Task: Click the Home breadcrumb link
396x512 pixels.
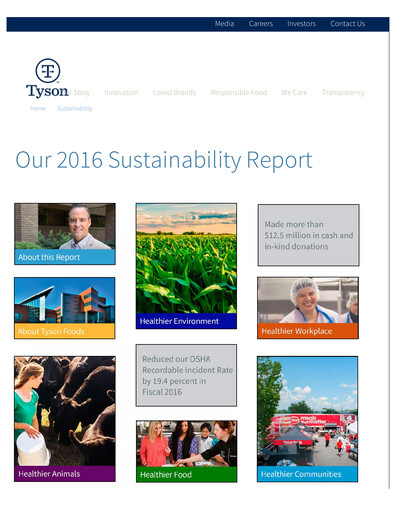Action: [x=38, y=108]
